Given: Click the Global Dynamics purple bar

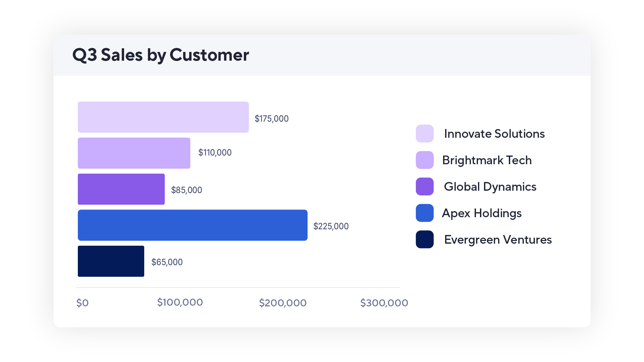Looking at the screenshot, I should (x=121, y=189).
